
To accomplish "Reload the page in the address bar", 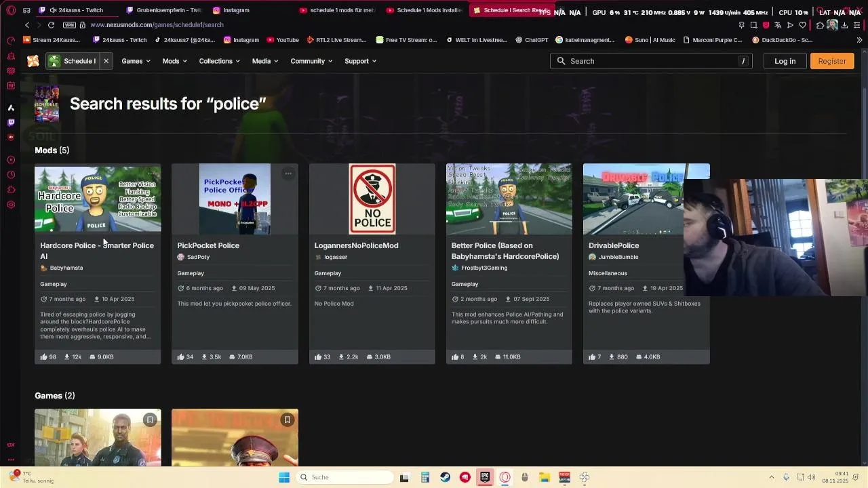I will pos(51,25).
